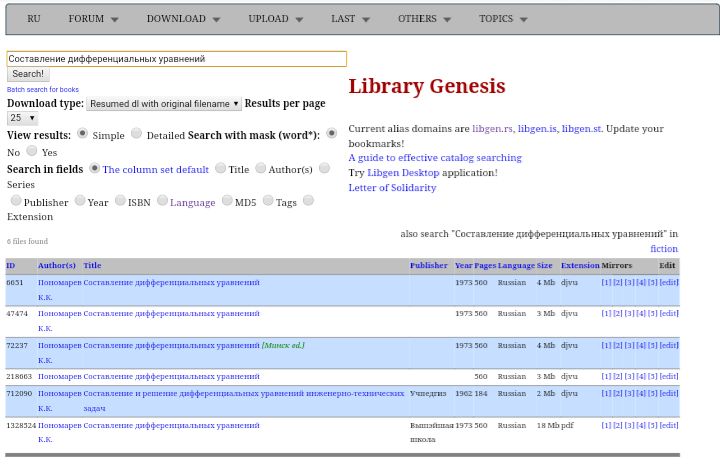The height and width of the screenshot is (472, 720).
Task: Sort results by Year column header
Action: 463,265
